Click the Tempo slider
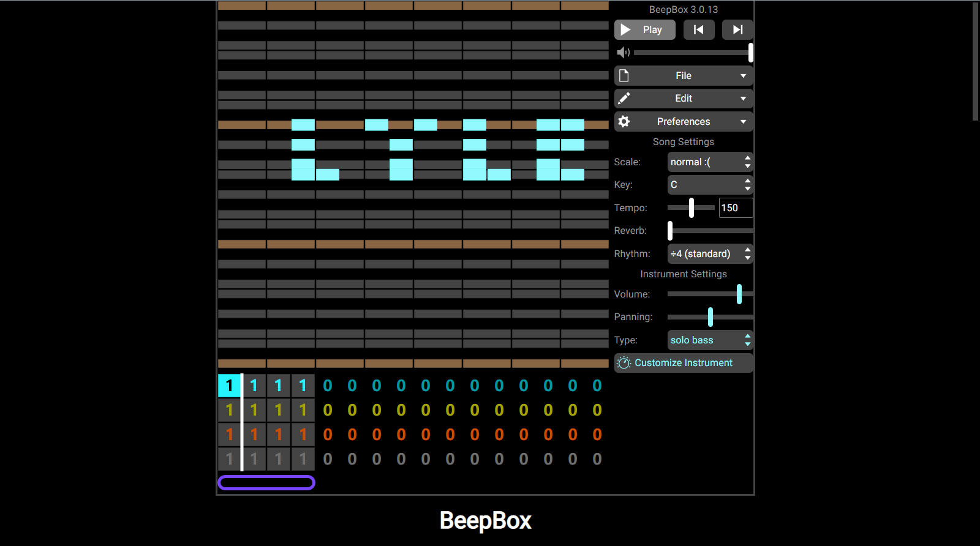The width and height of the screenshot is (980, 546). pyautogui.click(x=691, y=208)
